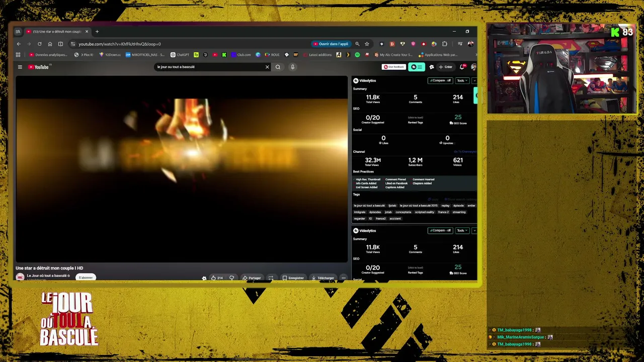Screen dimensions: 644x362
Task: Reload the page with the refresh icon
Action: coord(40,44)
